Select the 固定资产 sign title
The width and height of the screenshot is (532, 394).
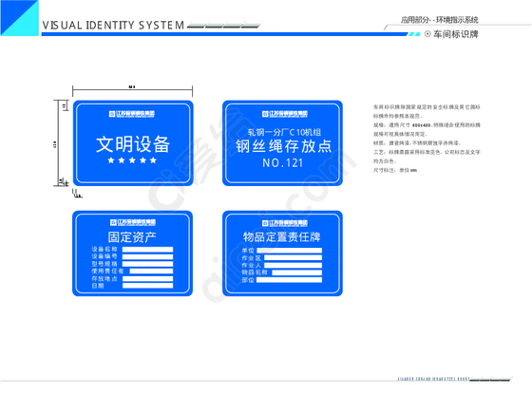pos(132,236)
